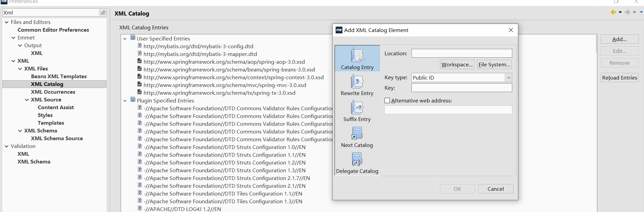Collapse the Validation tree node

tap(6, 146)
